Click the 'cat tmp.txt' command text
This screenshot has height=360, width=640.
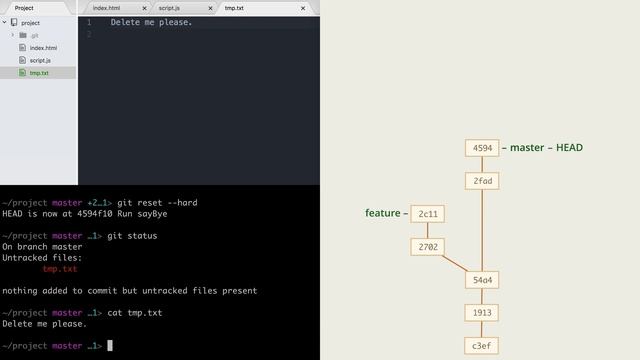(x=135, y=313)
